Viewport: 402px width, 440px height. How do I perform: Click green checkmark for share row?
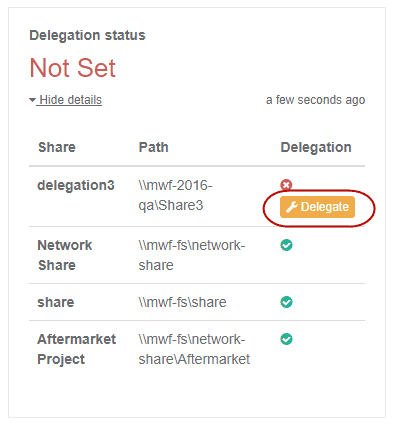pos(286,302)
